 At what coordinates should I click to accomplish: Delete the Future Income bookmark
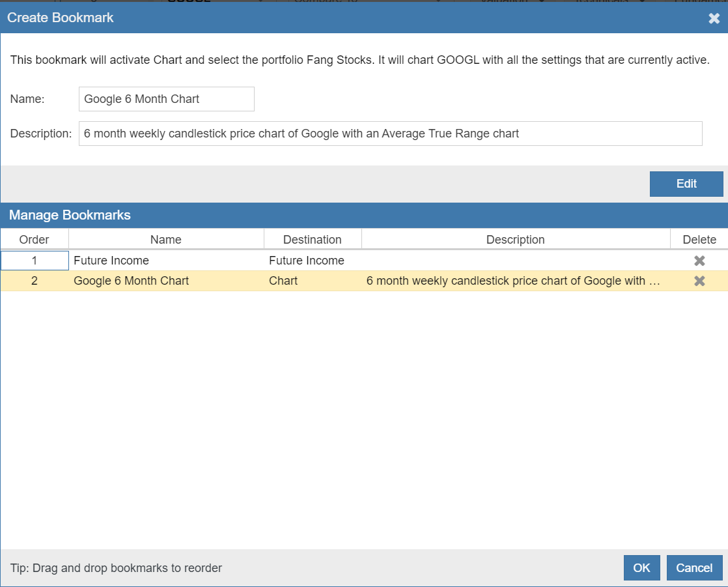click(x=699, y=261)
